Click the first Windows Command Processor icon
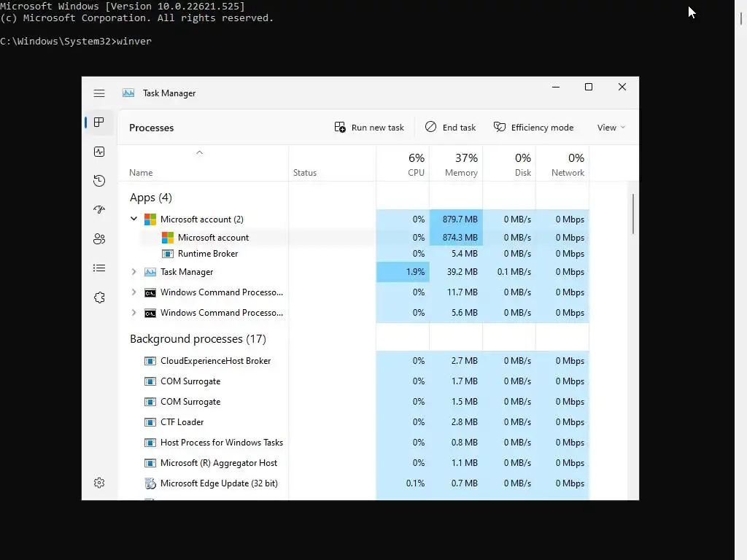747x560 pixels. pos(150,292)
